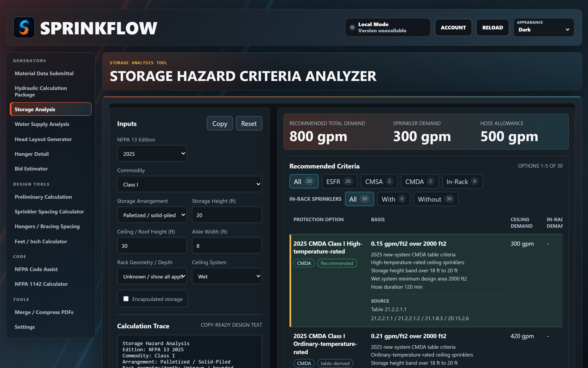Click the Aisle Width field
Screen dimensions: 588x368
click(227, 245)
